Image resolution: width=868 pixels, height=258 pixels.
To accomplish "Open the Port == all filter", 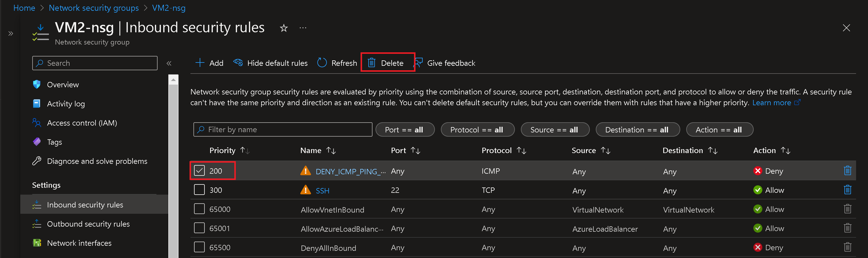I will point(405,130).
